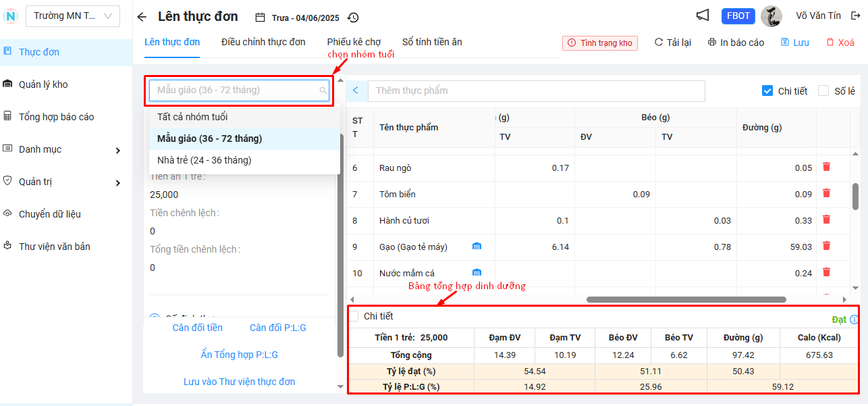Select Nhà trẻ (24 - 36 tháng) option
This screenshot has height=406, width=868.
point(205,160)
